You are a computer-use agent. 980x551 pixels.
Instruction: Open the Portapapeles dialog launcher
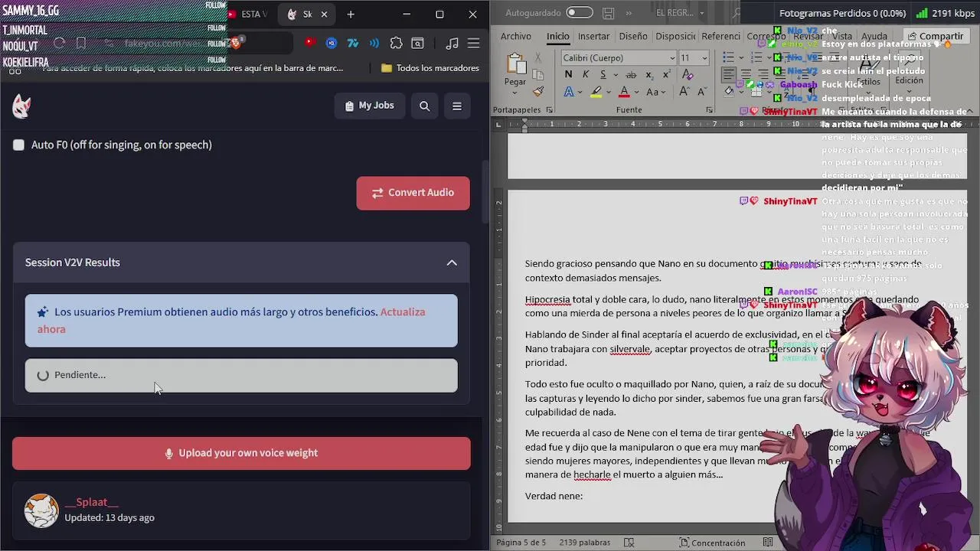click(x=550, y=110)
